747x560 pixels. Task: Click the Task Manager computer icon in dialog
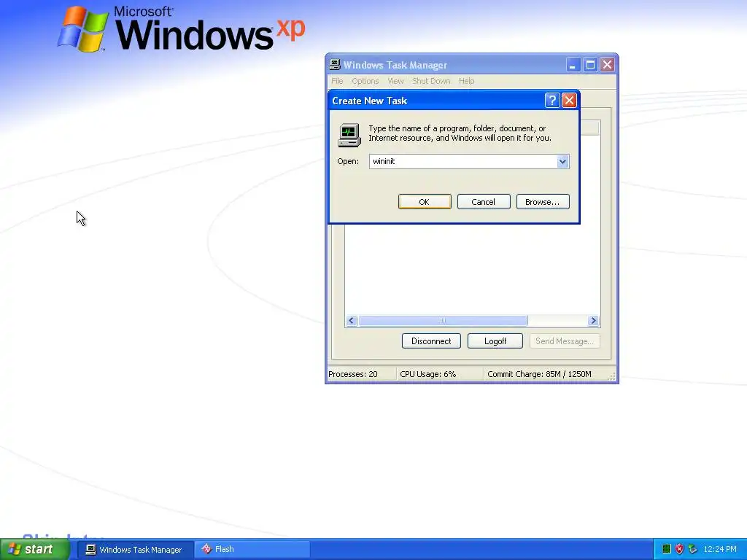pyautogui.click(x=349, y=135)
